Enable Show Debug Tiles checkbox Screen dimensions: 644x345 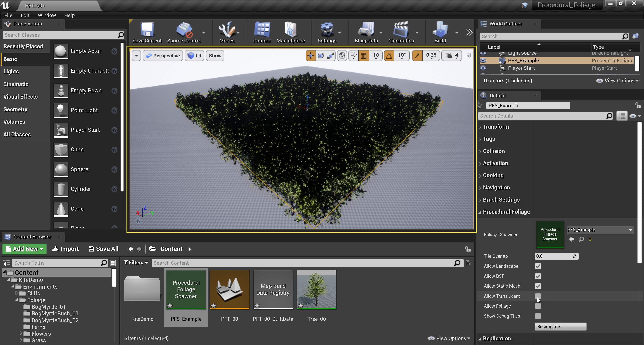(538, 316)
